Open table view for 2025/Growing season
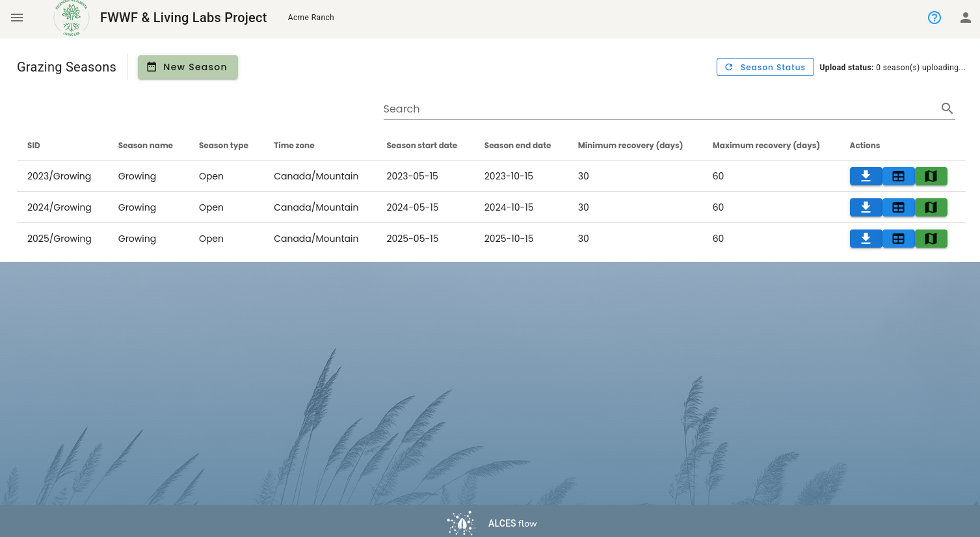The height and width of the screenshot is (537, 980). point(898,239)
